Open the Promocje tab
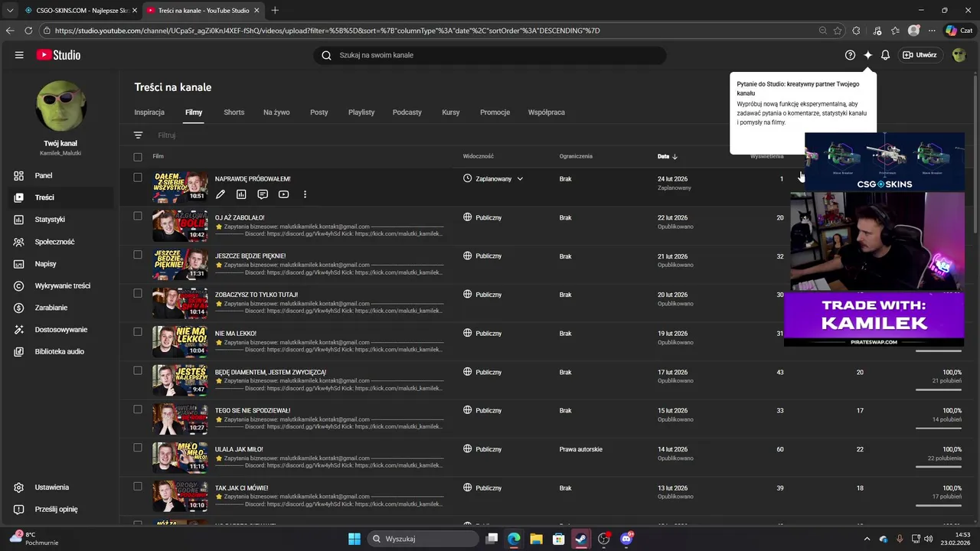The image size is (980, 551). (495, 112)
